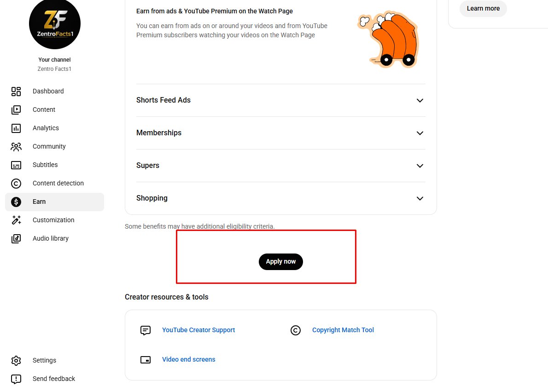Image resolution: width=548 pixels, height=392 pixels.
Task: Click the 'Your channel' label
Action: [x=54, y=60]
